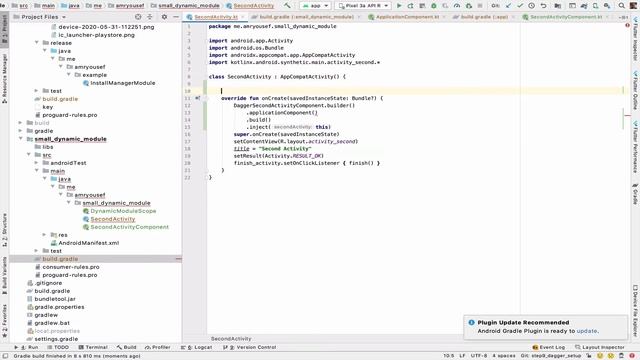Image resolution: width=640 pixels, height=360 pixels.
Task: Expand the androidTest folder arrow
Action: coord(37,163)
